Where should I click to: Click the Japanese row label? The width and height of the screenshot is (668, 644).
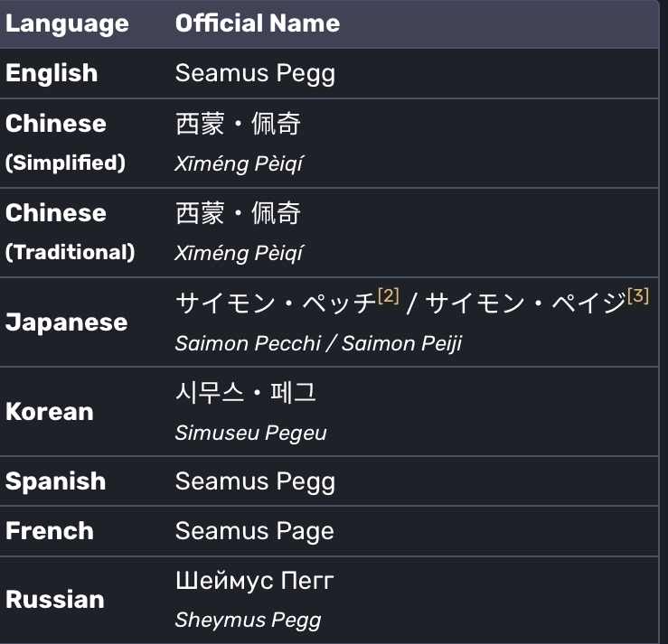point(67,322)
